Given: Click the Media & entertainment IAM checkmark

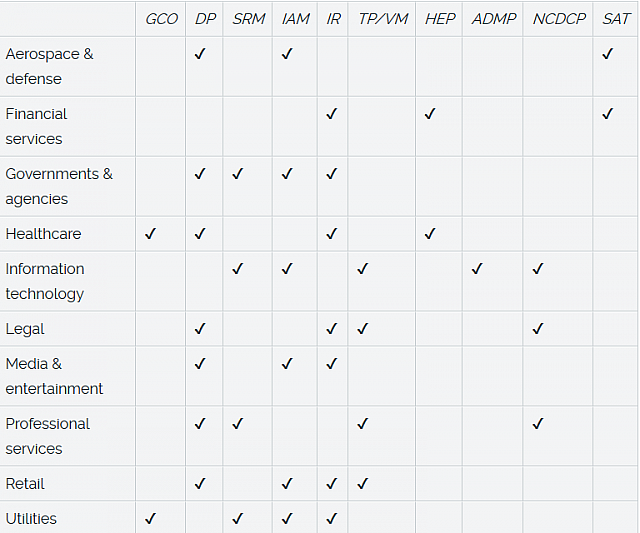Looking at the screenshot, I should (x=287, y=364).
